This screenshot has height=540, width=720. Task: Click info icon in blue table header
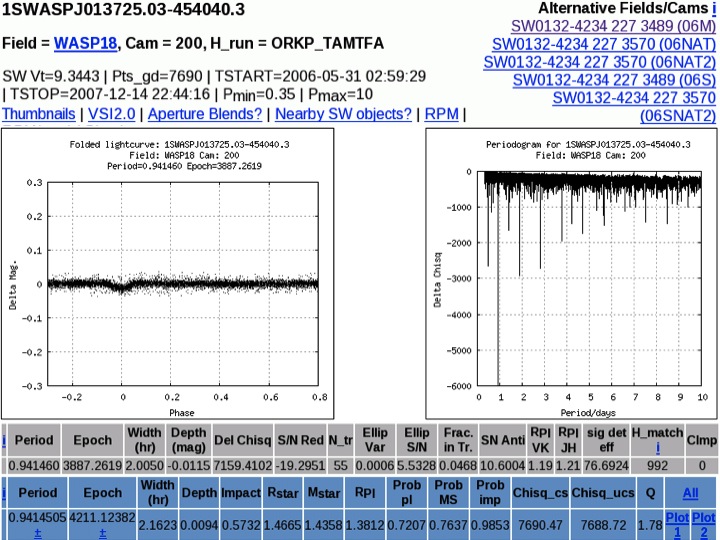(4, 492)
